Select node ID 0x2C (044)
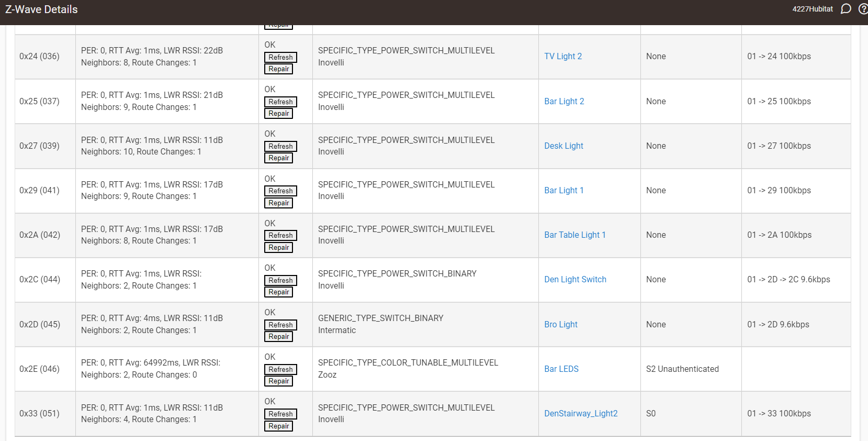 pos(40,279)
